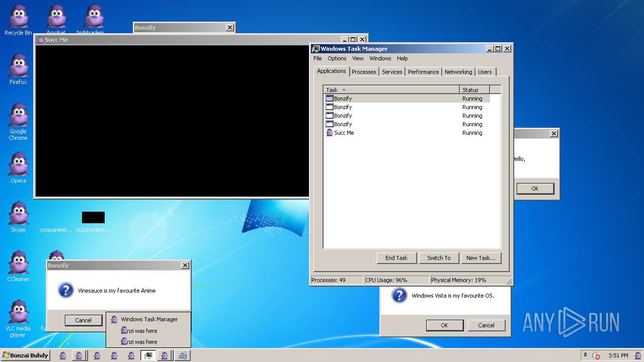The height and width of the screenshot is (362, 644).
Task: Open the File menu in Task Manager
Action: pos(317,58)
